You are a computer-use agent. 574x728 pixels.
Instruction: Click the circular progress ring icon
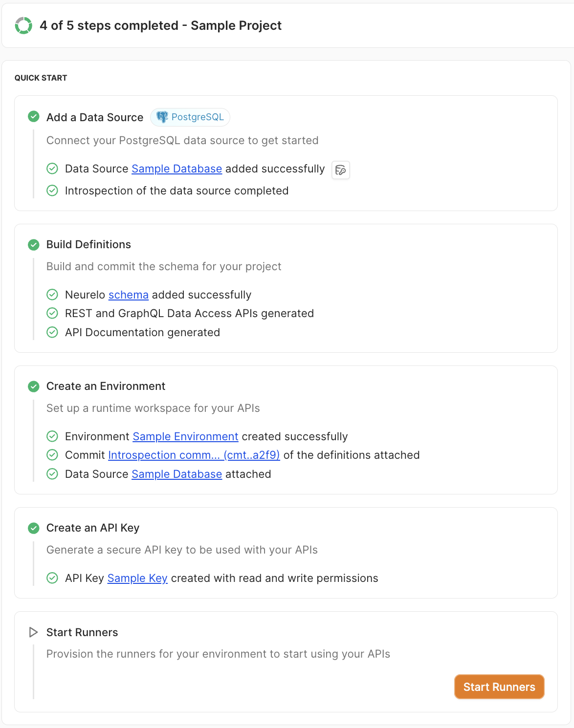[x=23, y=25]
